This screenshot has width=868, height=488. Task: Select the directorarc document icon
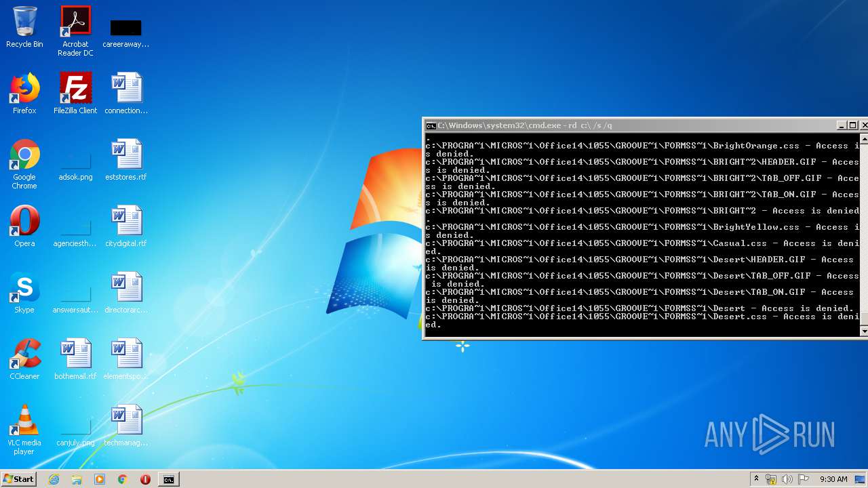126,293
